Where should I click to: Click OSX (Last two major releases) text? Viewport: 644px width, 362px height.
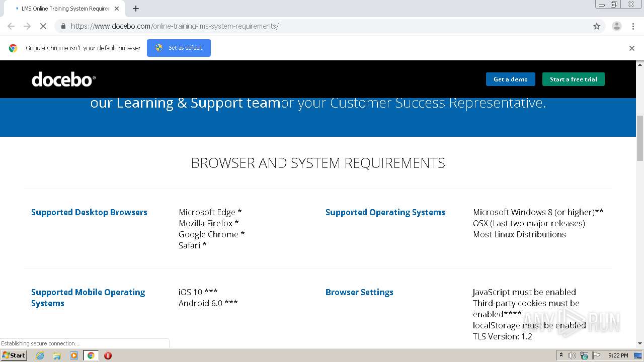tap(529, 223)
